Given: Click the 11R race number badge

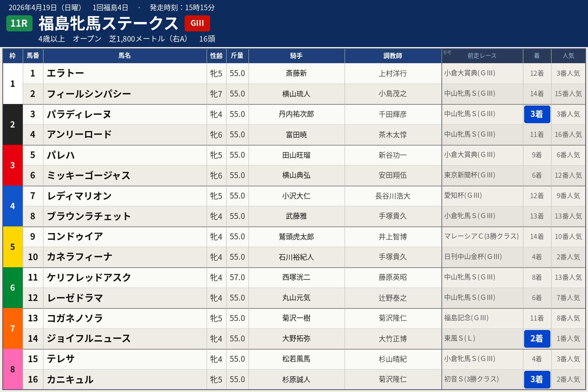Looking at the screenshot, I should (x=19, y=23).
